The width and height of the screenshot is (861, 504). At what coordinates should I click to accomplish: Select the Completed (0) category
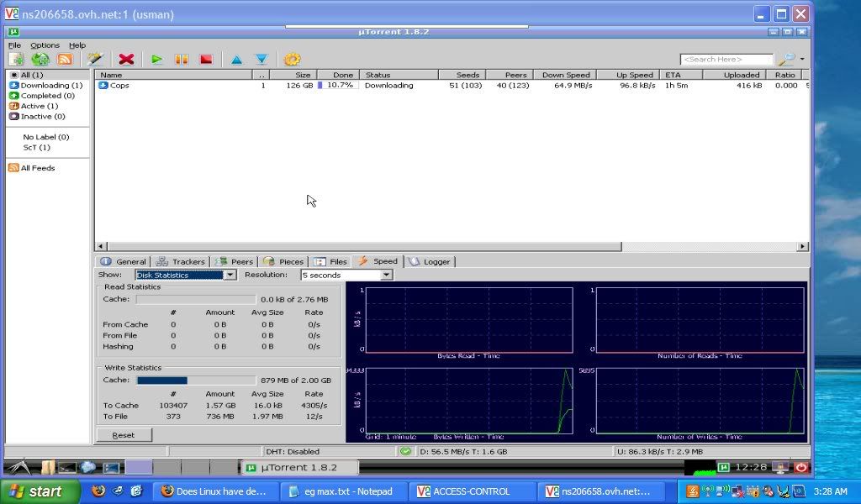point(48,96)
